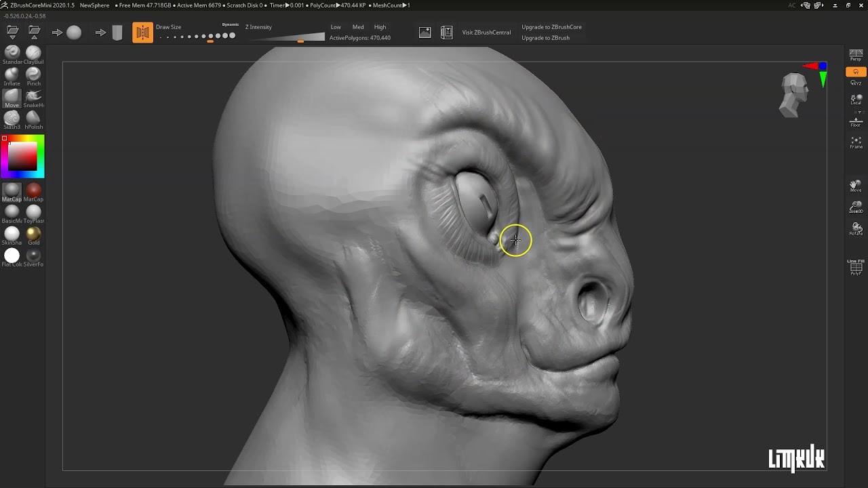Click the ActivePolygons: 470,440 readout
868x488 pixels.
[x=359, y=38]
